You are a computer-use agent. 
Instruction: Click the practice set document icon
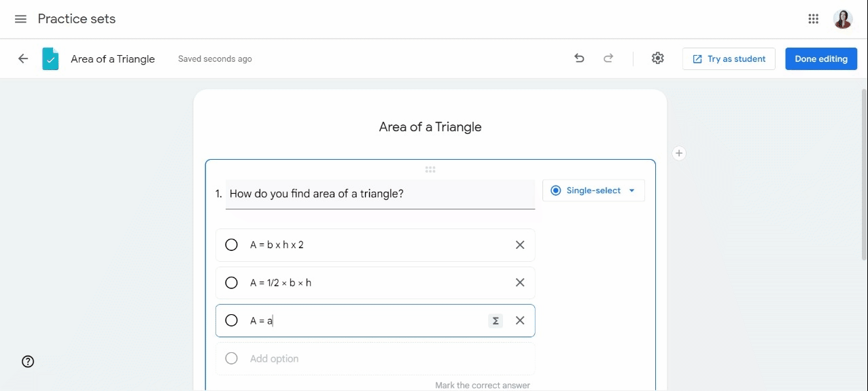point(50,59)
